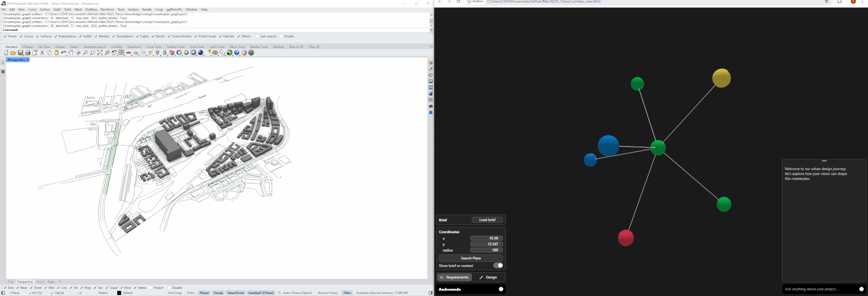Click the Print icon in toolbar
The height and width of the screenshot is (296, 868).
pyautogui.click(x=28, y=53)
